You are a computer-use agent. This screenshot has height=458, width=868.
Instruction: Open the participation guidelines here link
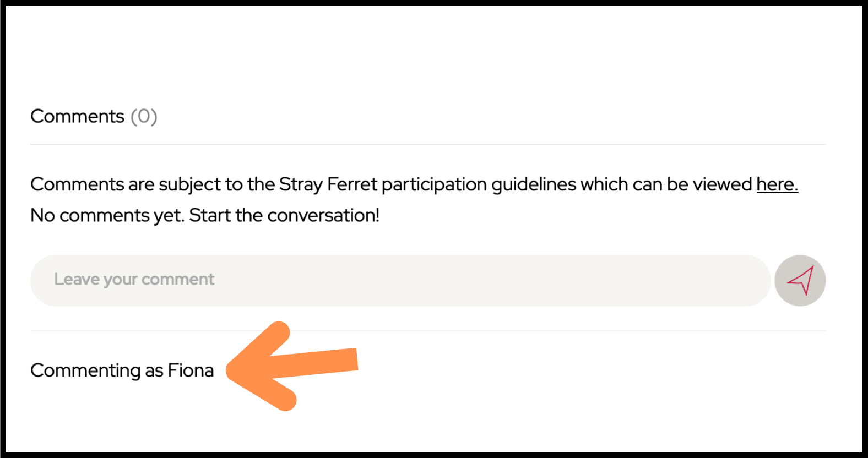click(x=777, y=184)
